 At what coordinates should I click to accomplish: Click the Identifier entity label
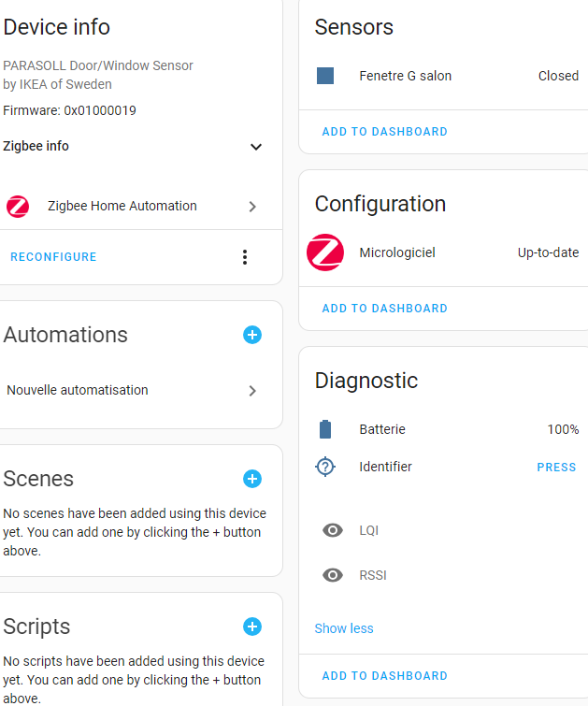(385, 467)
